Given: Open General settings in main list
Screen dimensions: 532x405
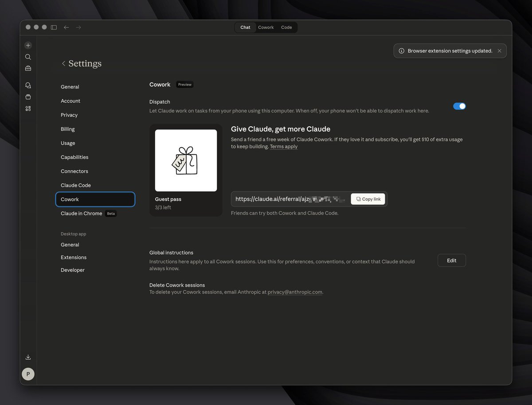Looking at the screenshot, I should 70,87.
